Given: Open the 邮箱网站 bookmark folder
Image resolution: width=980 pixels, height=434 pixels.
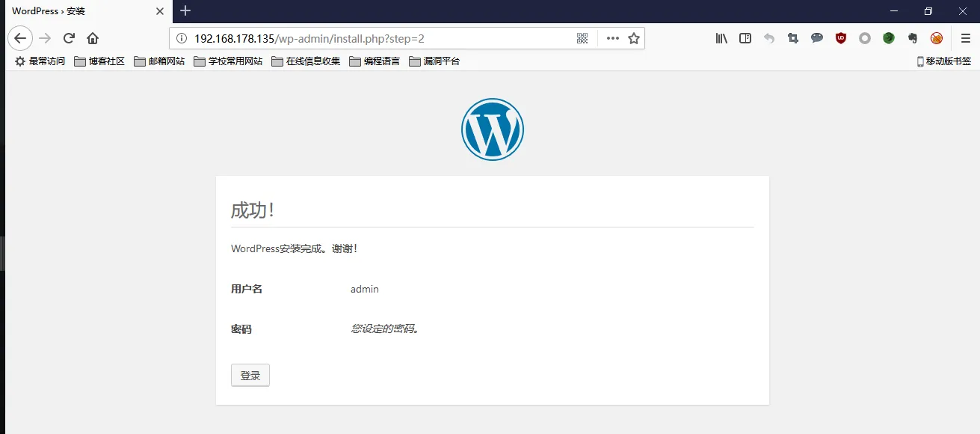Looking at the screenshot, I should coord(159,61).
